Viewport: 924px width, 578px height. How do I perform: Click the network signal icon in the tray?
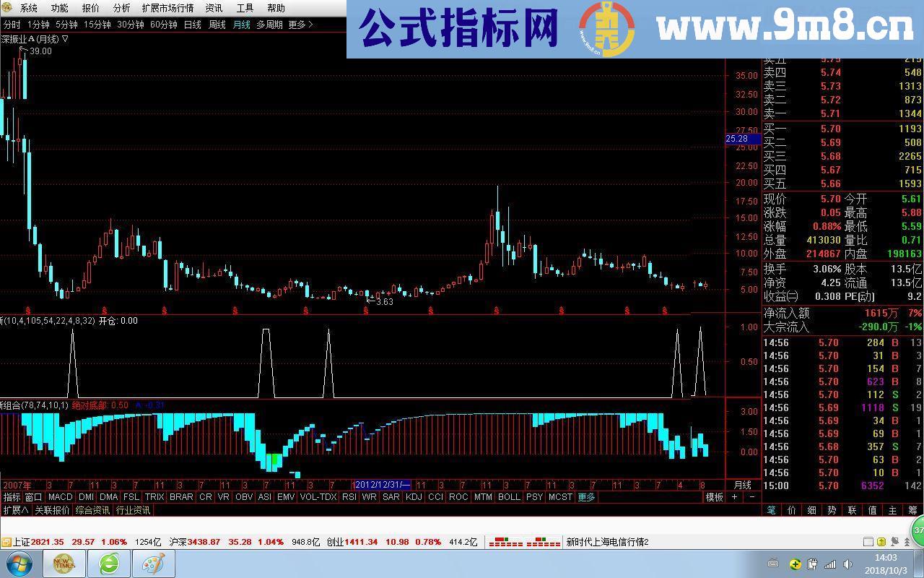[830, 564]
